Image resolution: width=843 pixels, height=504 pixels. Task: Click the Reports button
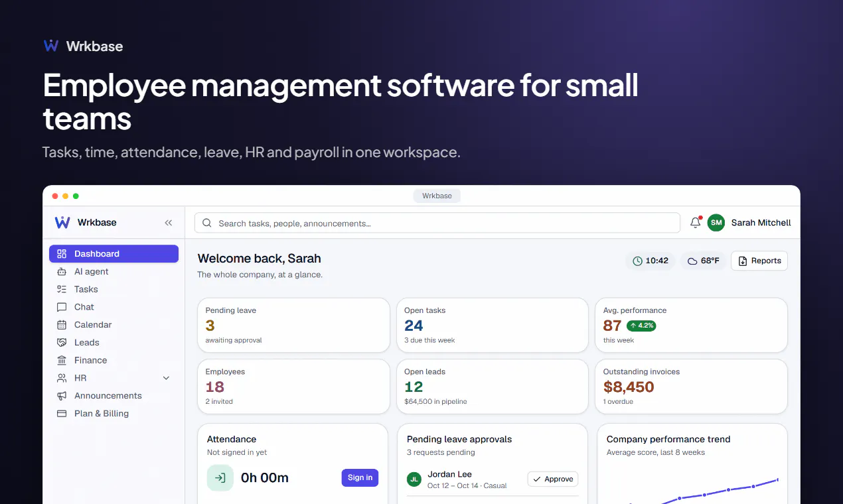coord(759,261)
